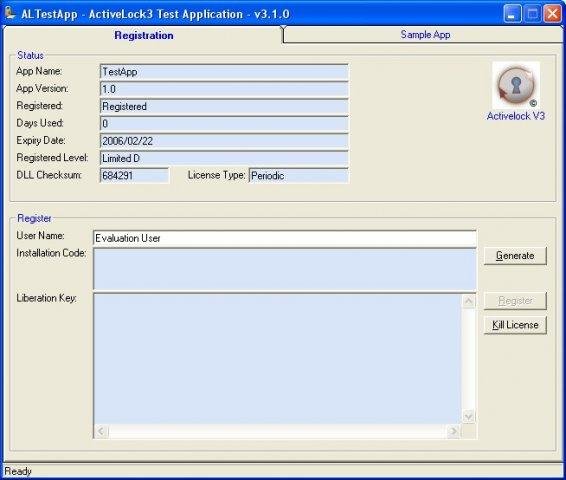
Task: Click the disabled maximize window button
Action: 532,14
